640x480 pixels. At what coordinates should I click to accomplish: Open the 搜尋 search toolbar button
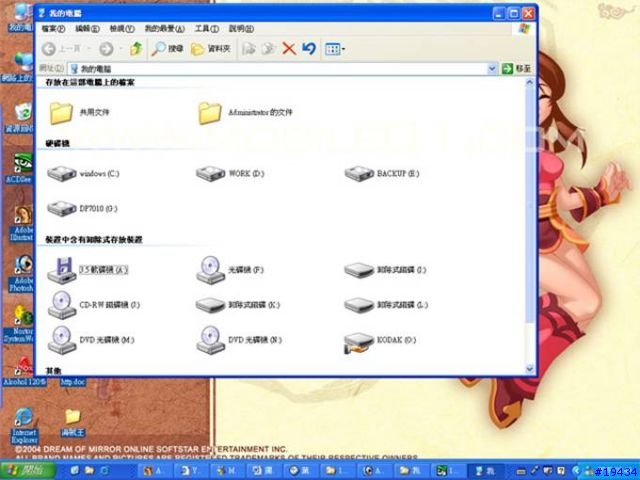pos(167,49)
